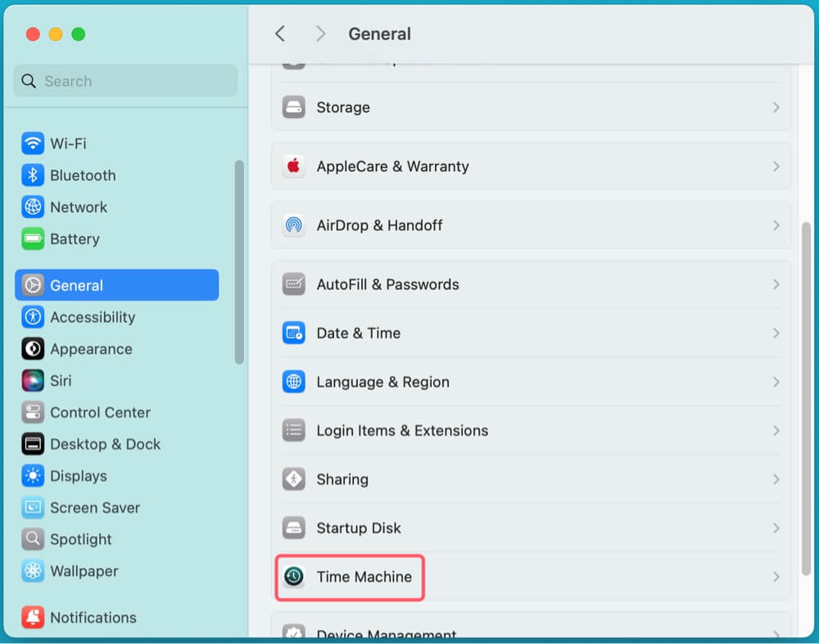Click the AppleCare & Warranty Apple icon
The height and width of the screenshot is (644, 819).
tap(294, 166)
